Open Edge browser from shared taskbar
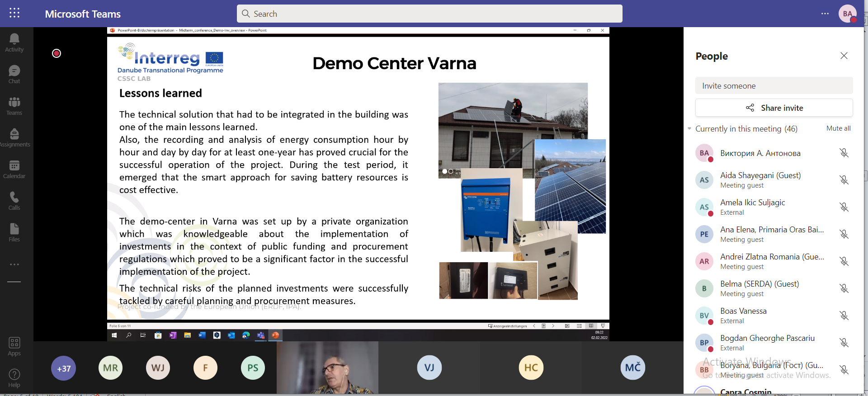This screenshot has width=868, height=396. pyautogui.click(x=246, y=335)
